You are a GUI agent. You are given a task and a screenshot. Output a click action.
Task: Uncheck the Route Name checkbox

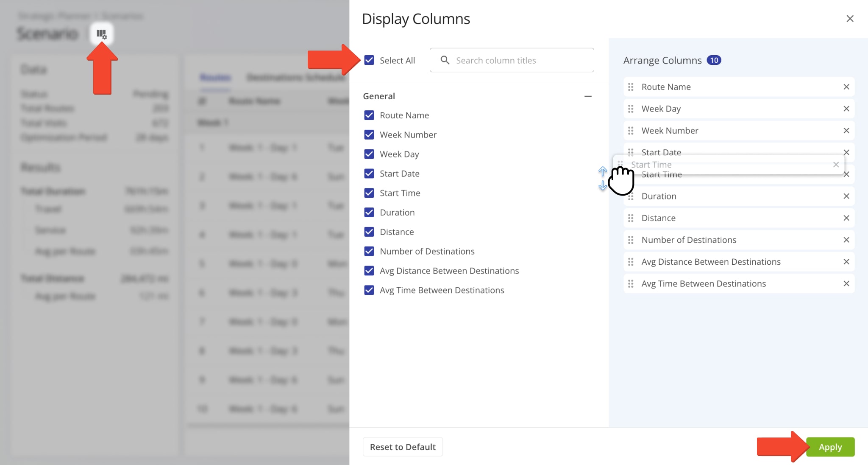click(369, 115)
